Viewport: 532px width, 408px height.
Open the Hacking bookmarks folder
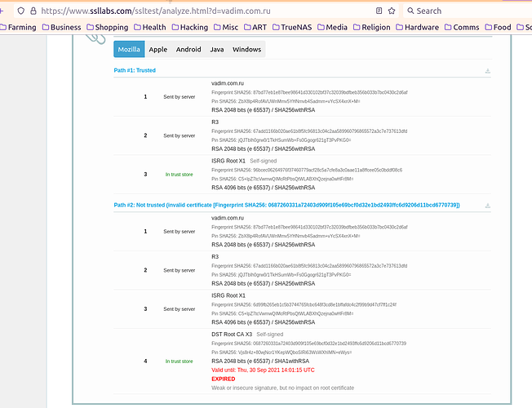pyautogui.click(x=190, y=27)
